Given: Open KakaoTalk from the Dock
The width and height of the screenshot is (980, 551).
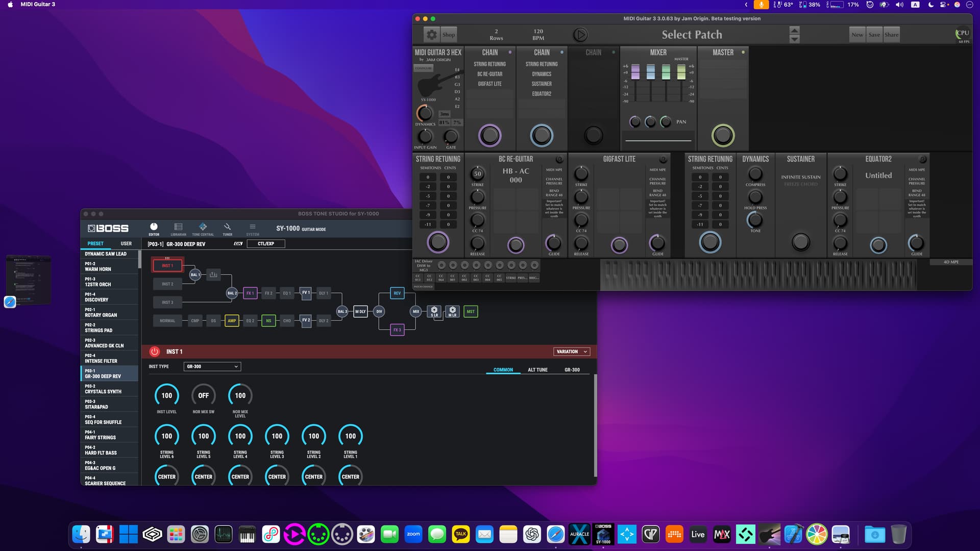Looking at the screenshot, I should point(460,534).
